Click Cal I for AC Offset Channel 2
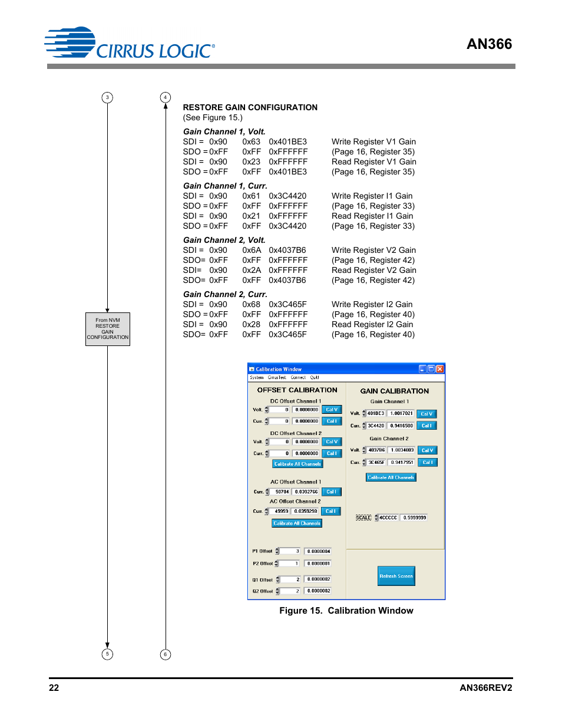Viewport: 562px width, 728px height. (x=331, y=511)
